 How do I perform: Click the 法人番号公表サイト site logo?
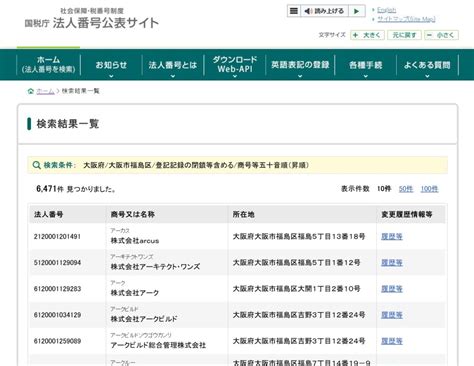click(92, 20)
